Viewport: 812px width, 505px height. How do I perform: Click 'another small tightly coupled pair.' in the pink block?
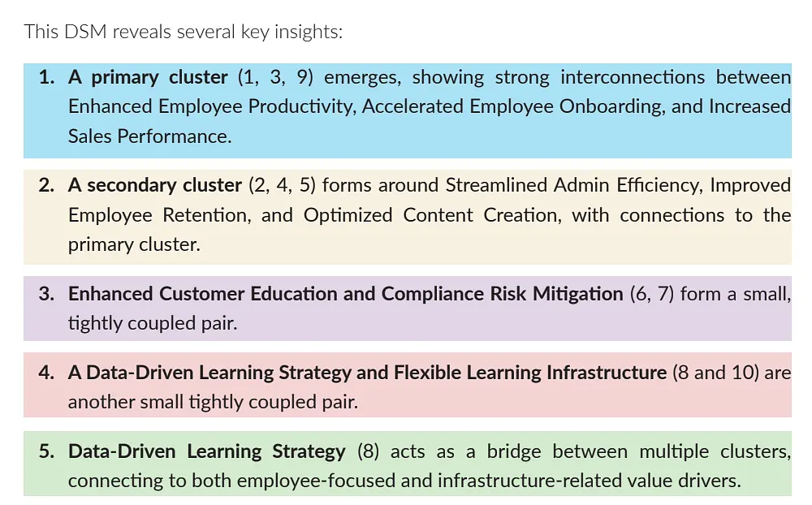click(213, 402)
